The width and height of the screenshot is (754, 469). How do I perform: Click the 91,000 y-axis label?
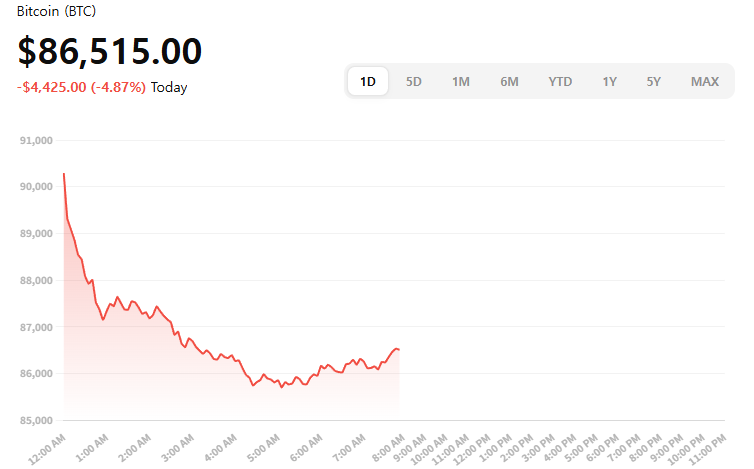(x=35, y=141)
